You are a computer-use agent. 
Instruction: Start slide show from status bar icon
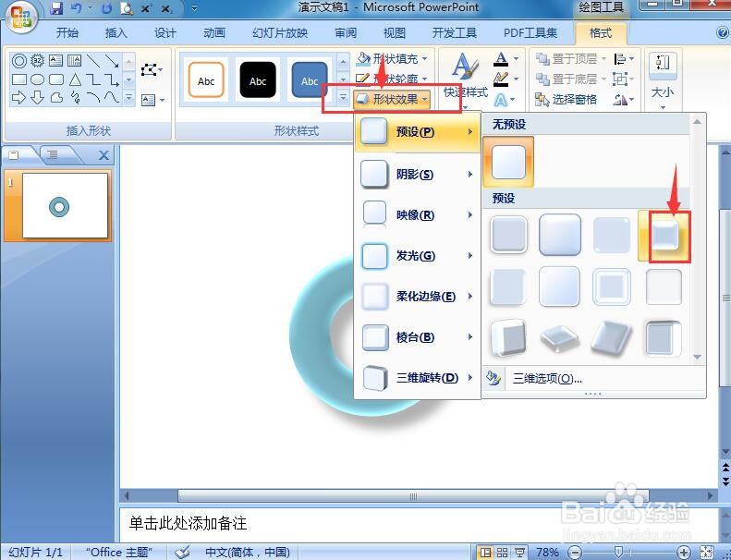pos(518,553)
